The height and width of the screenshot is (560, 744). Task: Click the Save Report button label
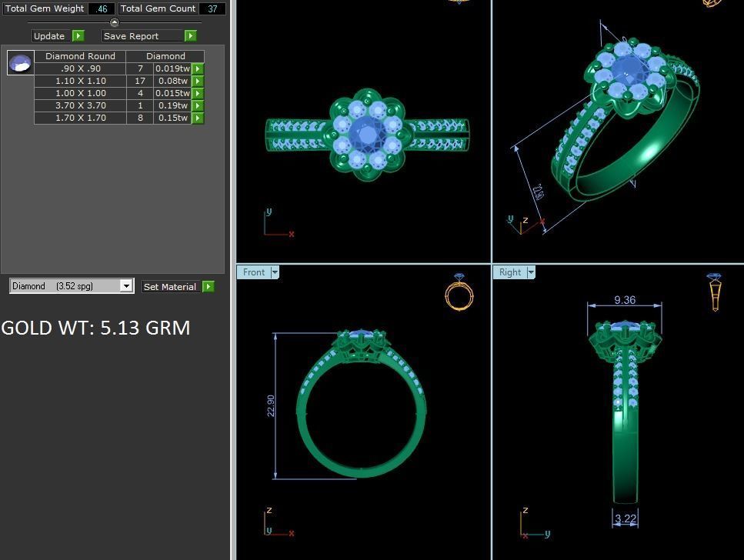click(143, 36)
